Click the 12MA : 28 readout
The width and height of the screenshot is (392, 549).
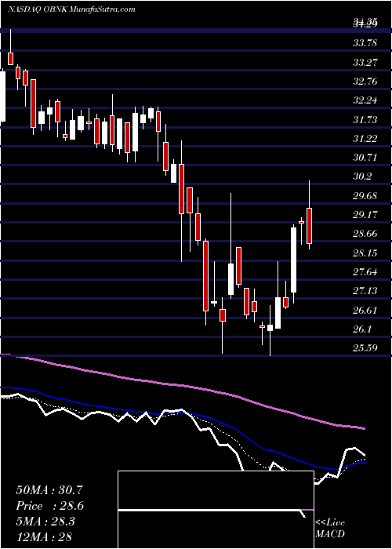tap(44, 537)
